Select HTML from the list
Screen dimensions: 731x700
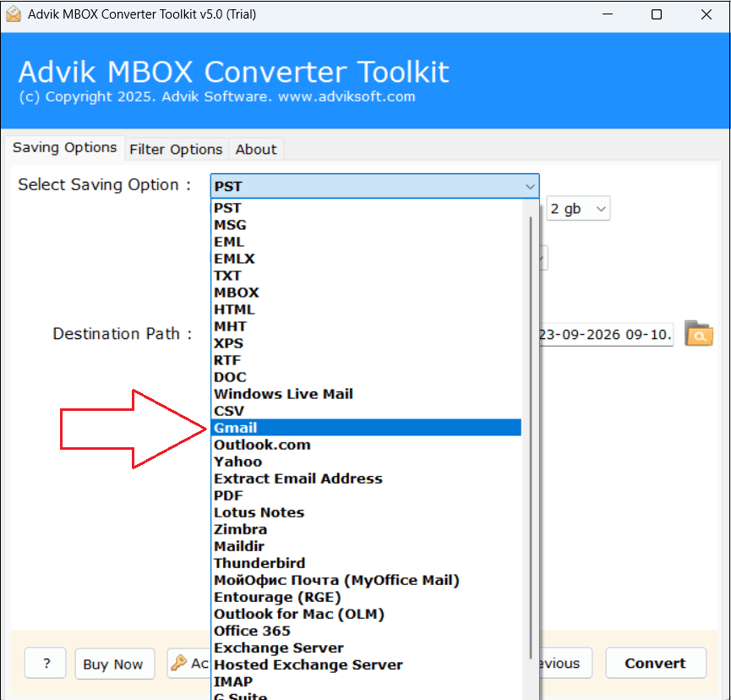point(366,309)
